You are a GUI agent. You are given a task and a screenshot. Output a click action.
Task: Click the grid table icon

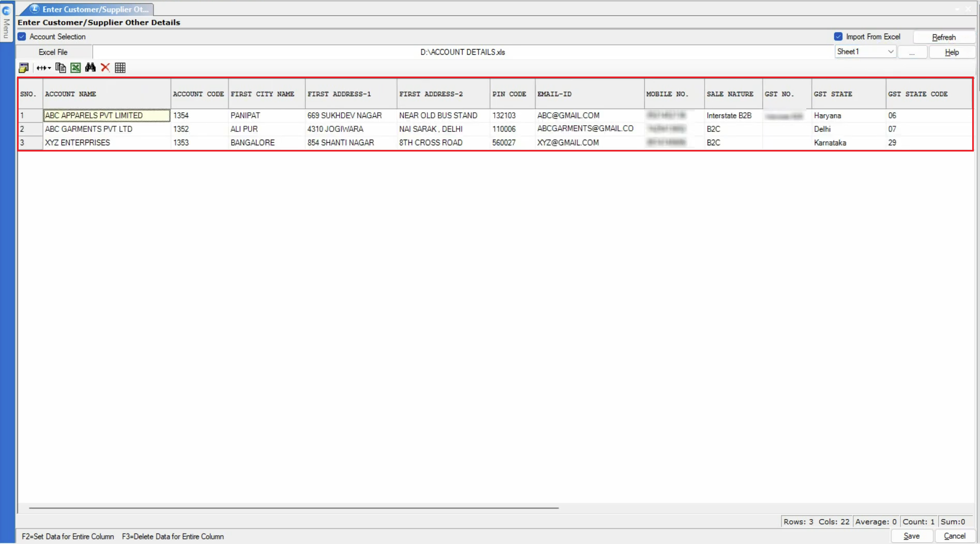120,68
